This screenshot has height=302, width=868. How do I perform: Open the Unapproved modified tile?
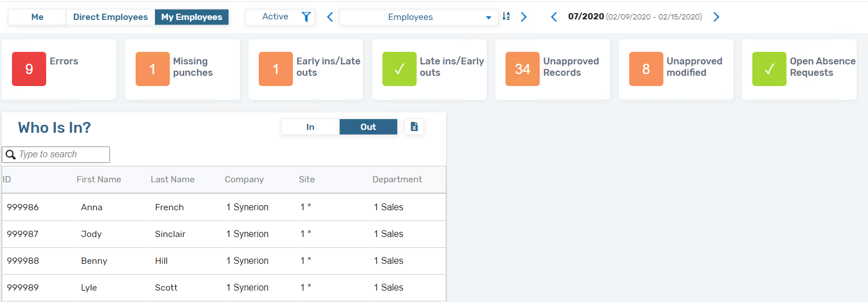point(676,70)
